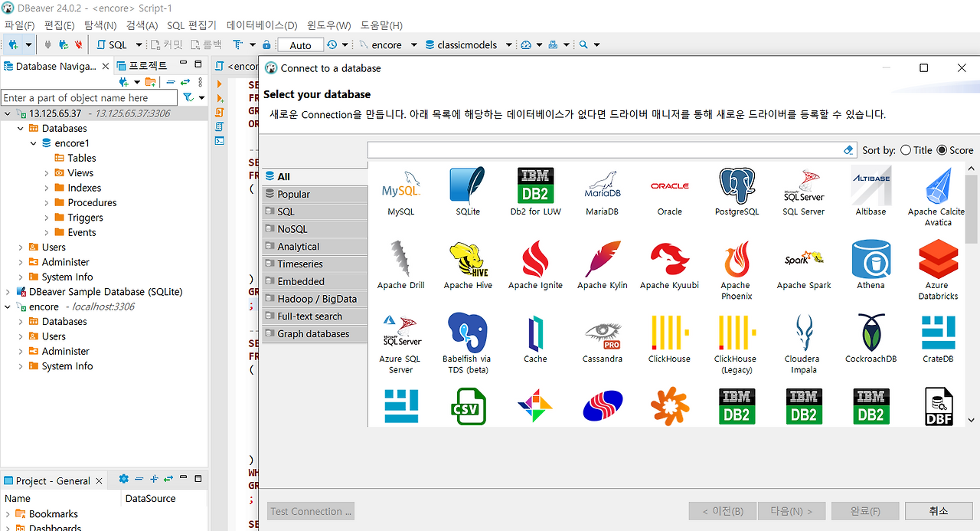980x531 pixels.
Task: Select the Azure Databricks driver
Action: 938,270
